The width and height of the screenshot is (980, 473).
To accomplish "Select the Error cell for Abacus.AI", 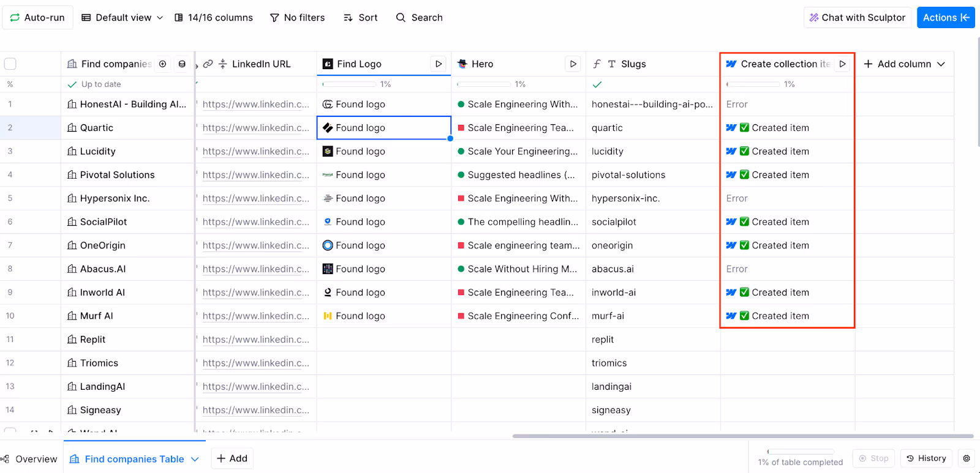I will pos(788,269).
